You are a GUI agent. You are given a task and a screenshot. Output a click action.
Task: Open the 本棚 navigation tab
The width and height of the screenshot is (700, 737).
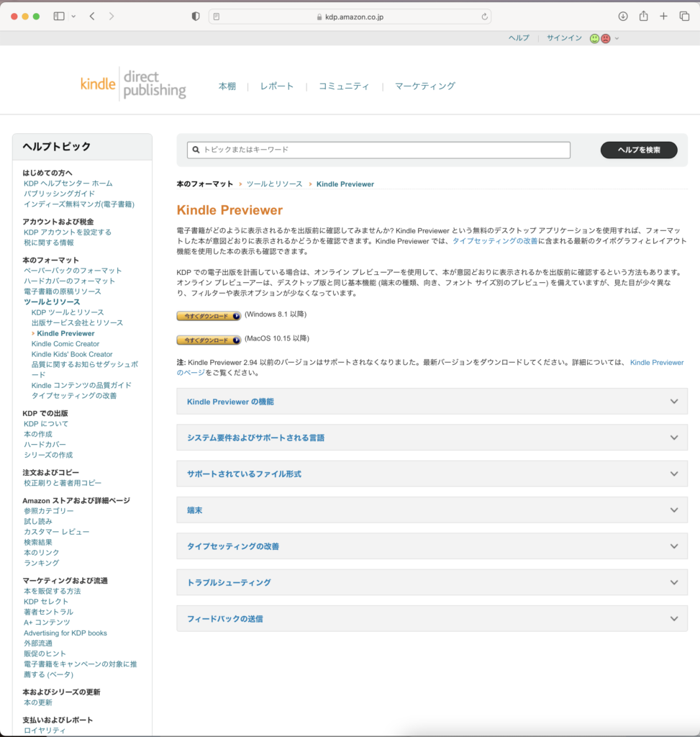(x=227, y=86)
